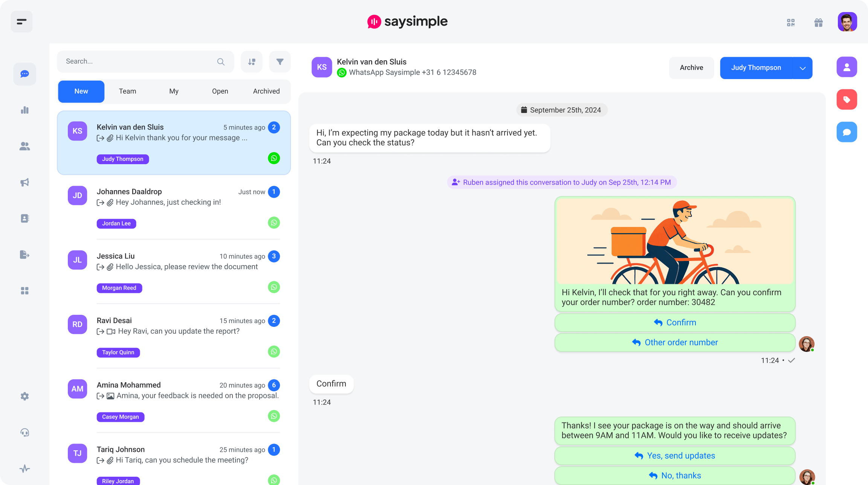Expand the Judy Thompson assignee dropdown arrow
This screenshot has height=485, width=868.
[802, 68]
